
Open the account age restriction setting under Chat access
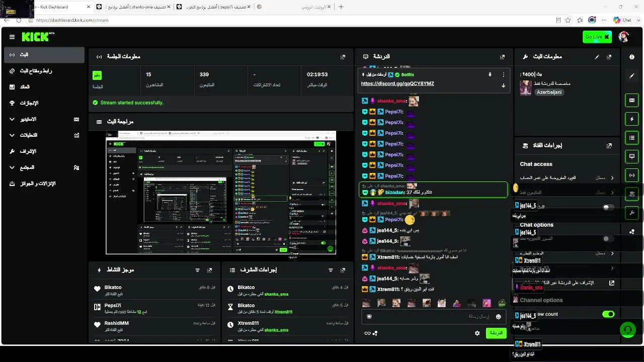tap(567, 178)
